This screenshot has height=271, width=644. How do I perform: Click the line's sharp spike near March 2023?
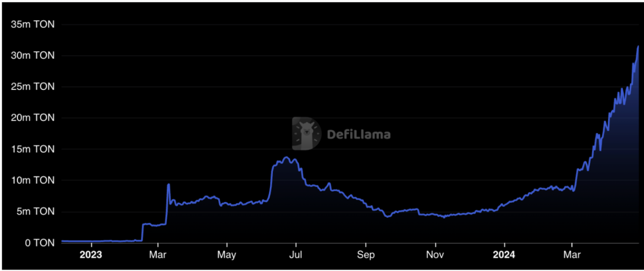(x=168, y=184)
